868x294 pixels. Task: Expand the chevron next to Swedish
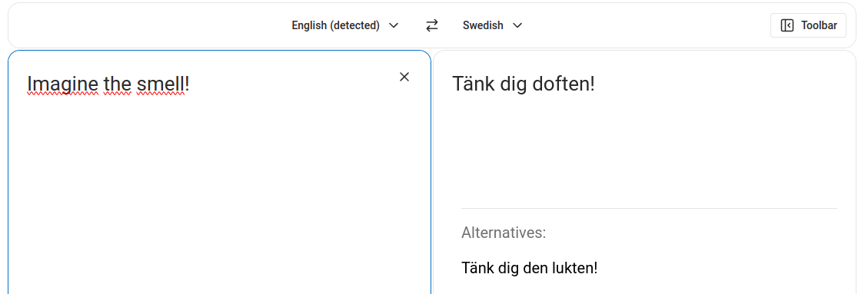[517, 25]
